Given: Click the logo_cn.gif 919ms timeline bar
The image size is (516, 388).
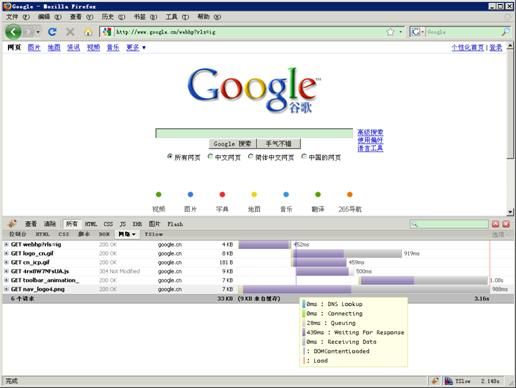Looking at the screenshot, I should coord(348,253).
